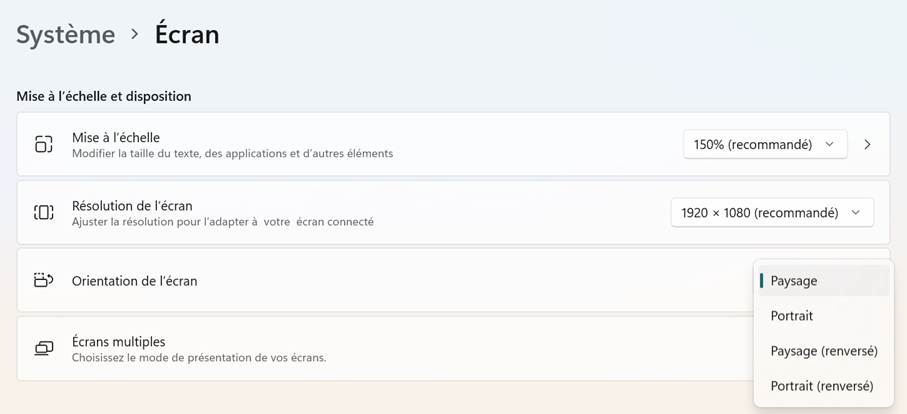Image resolution: width=907 pixels, height=414 pixels.
Task: Open the 150% (recommandé) scale dropdown
Action: tap(764, 144)
